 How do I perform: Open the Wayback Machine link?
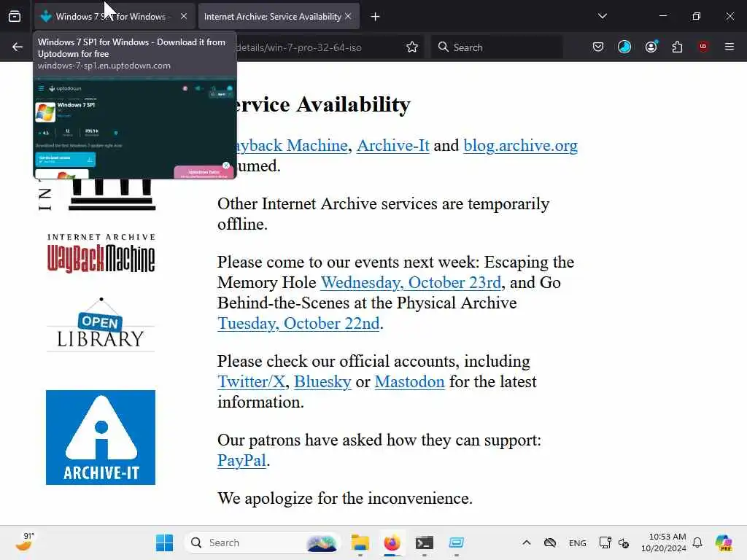pos(290,145)
